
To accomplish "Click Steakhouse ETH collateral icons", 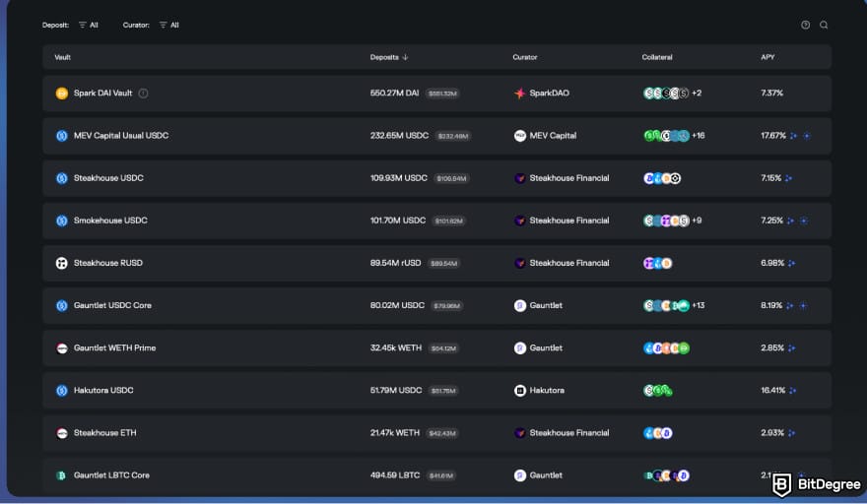I will pos(658,433).
